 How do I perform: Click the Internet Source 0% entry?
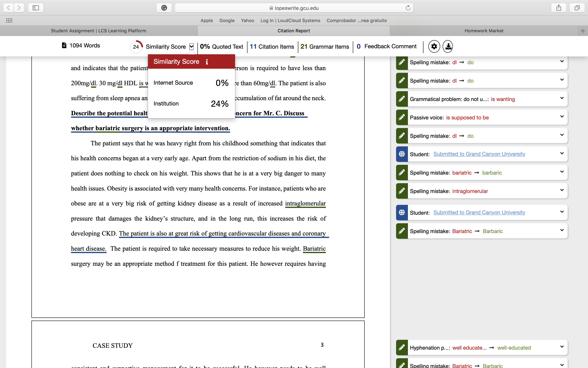point(191,83)
